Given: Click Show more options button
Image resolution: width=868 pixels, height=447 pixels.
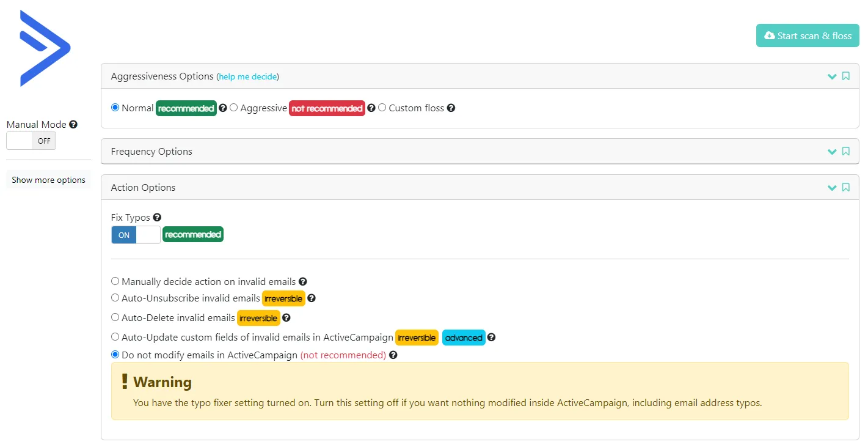Looking at the screenshot, I should point(48,180).
